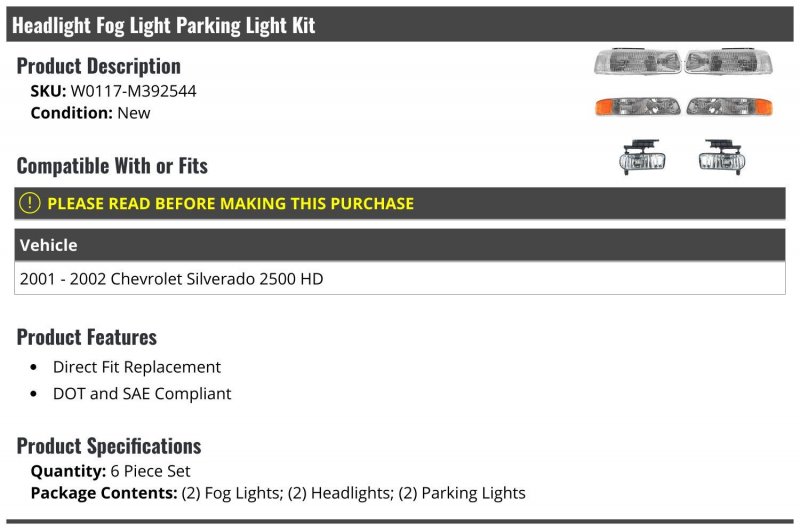Click the exclamation warning icon in the banner
Screen dimensions: 800x530
pos(30,203)
